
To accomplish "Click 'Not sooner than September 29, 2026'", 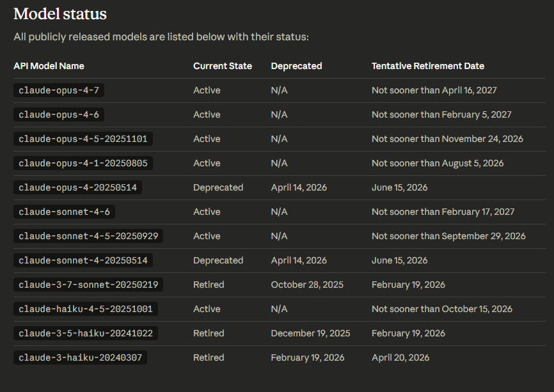I will point(448,236).
